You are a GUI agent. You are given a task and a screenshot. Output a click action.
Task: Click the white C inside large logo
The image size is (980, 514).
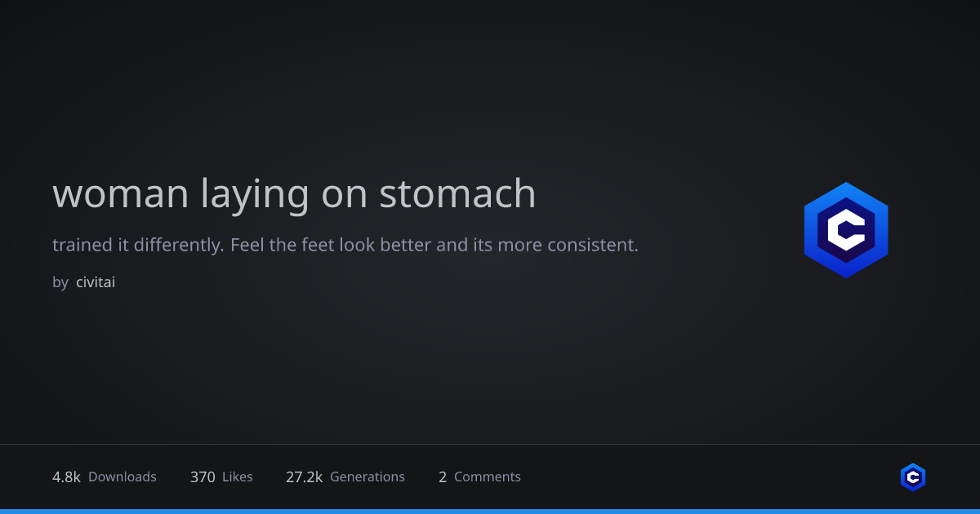[x=846, y=230]
